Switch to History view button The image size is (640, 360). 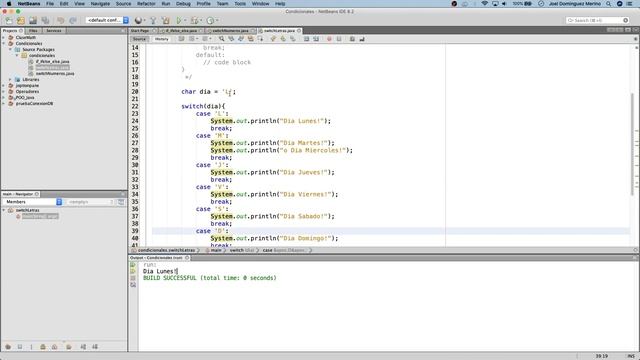point(162,39)
